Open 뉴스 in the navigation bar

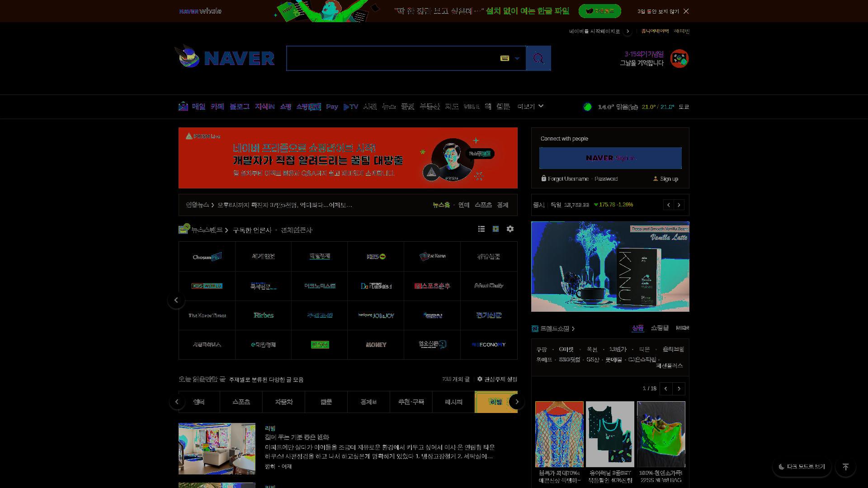pos(389,107)
